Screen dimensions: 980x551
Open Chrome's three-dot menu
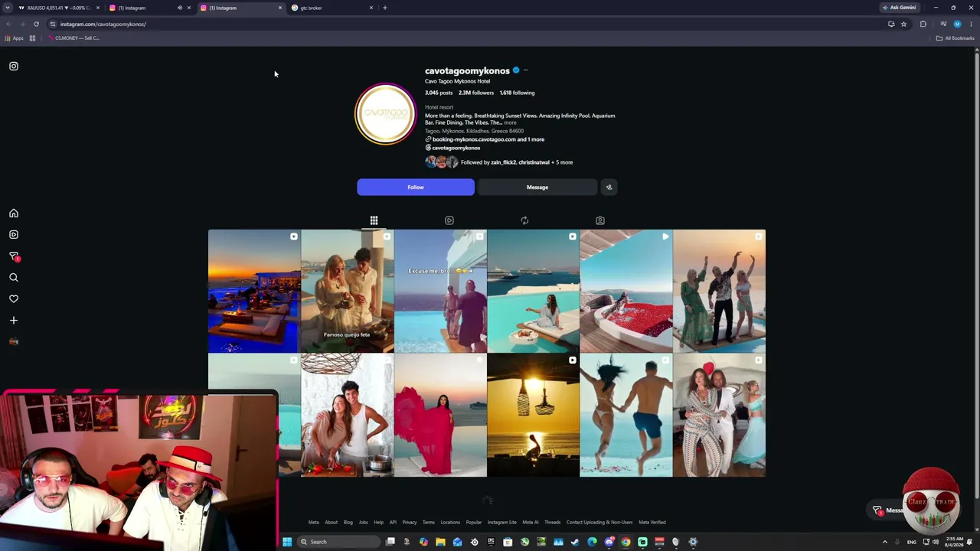(x=971, y=24)
